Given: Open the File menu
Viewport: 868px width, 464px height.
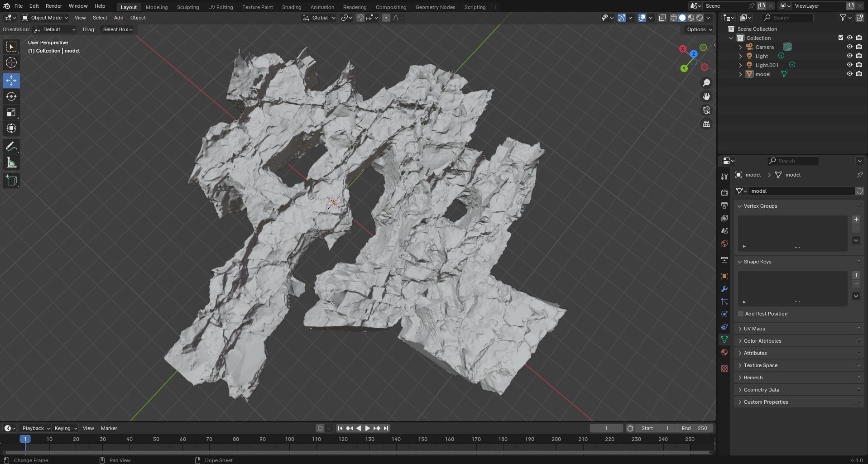Looking at the screenshot, I should point(19,6).
